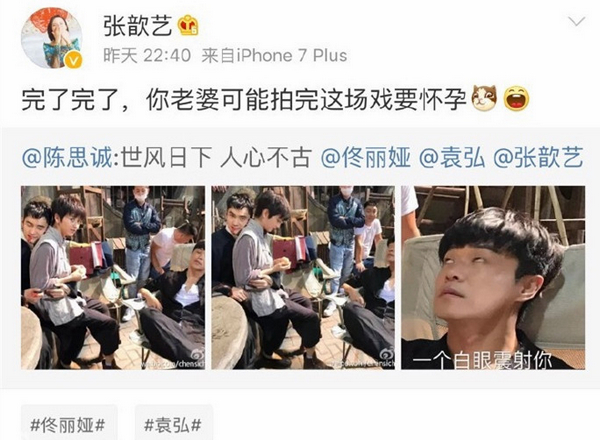Open the 昨天 22:40 timestamp

(x=147, y=56)
